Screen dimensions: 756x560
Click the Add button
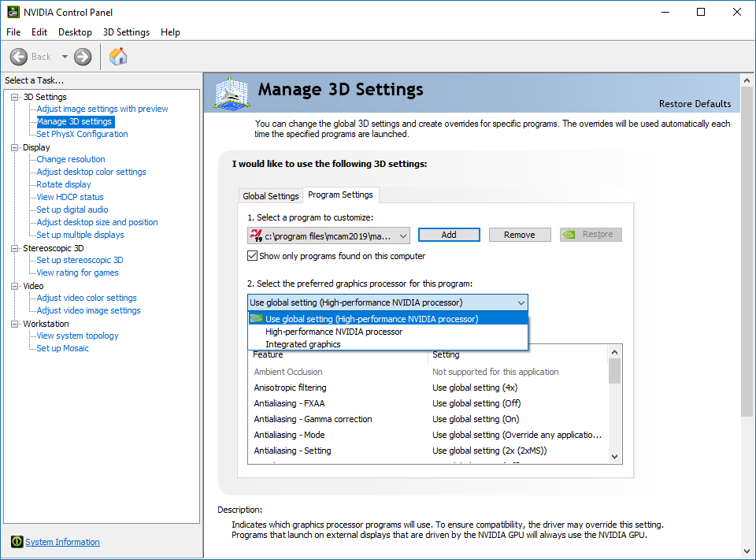pyautogui.click(x=449, y=235)
